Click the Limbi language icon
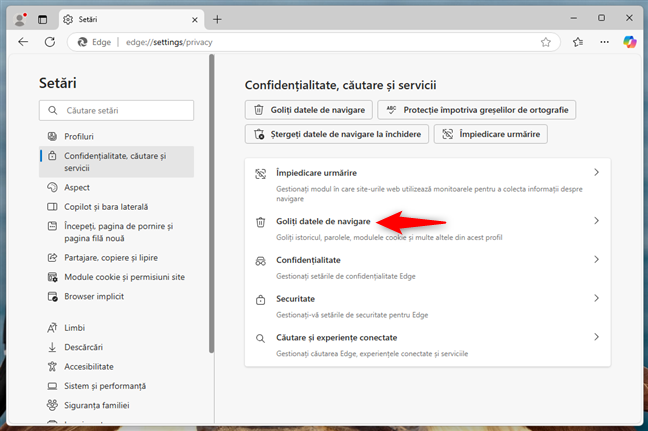The image size is (648, 431). click(52, 328)
